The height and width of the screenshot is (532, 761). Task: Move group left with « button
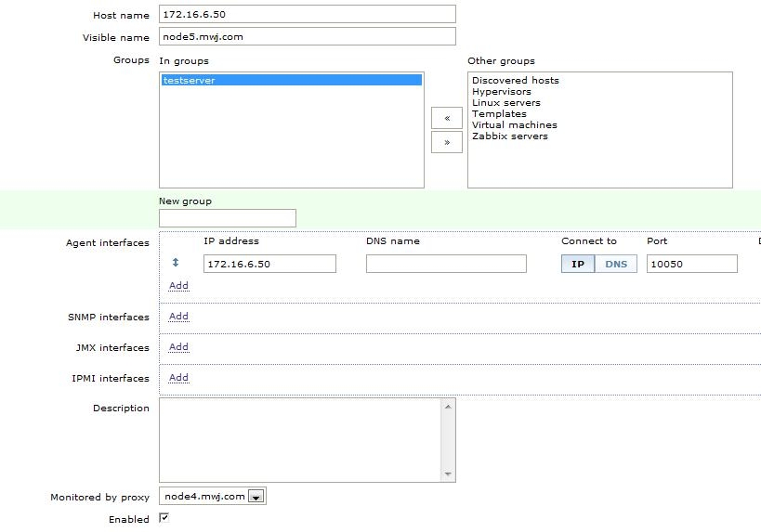(x=447, y=118)
